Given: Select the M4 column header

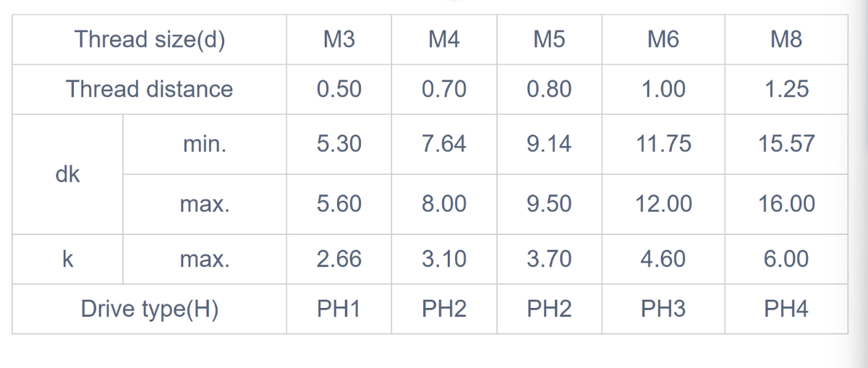Looking at the screenshot, I should point(443,40).
